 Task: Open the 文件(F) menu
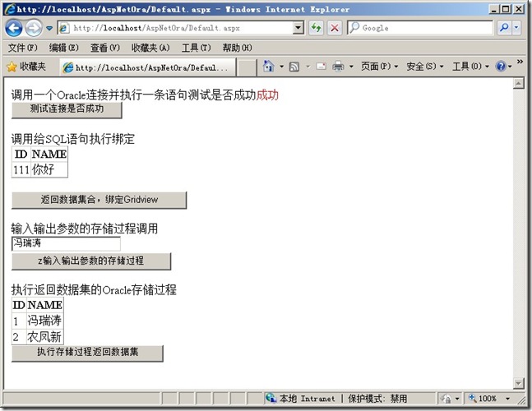click(x=23, y=48)
